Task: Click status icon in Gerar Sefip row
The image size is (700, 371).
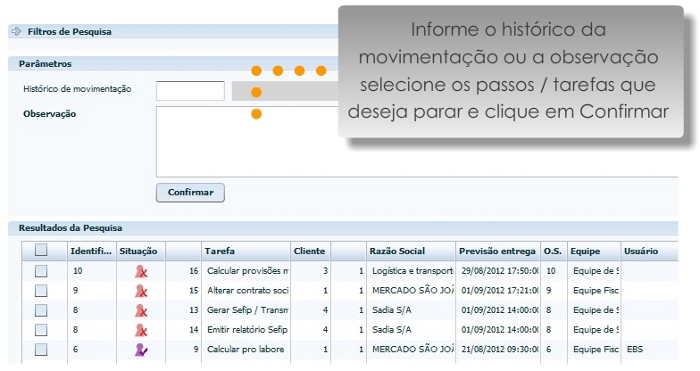Action: [x=141, y=310]
